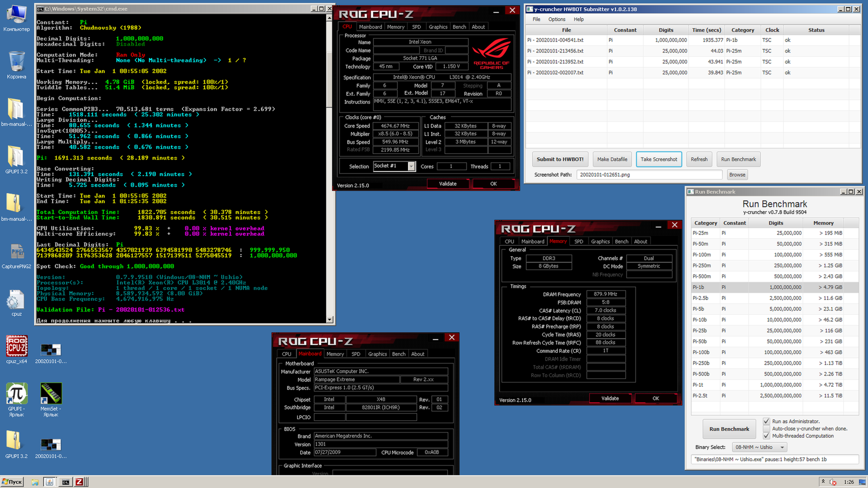Screen dimensions: 868x488
Task: Click cmd window scrollbar up arrow
Action: (x=330, y=17)
